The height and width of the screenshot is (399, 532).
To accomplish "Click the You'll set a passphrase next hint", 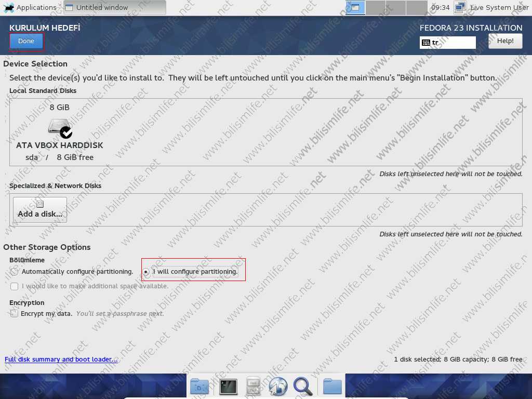I will 120,313.
